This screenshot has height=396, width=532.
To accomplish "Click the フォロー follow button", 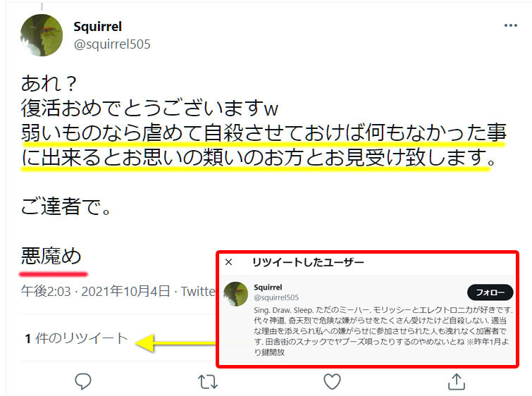I will point(490,292).
